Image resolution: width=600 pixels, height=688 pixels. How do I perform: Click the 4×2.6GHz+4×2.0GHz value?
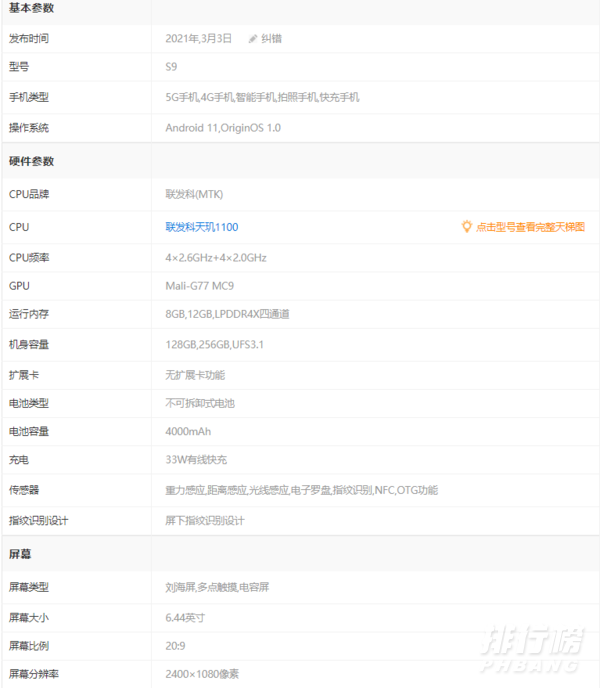(x=216, y=258)
